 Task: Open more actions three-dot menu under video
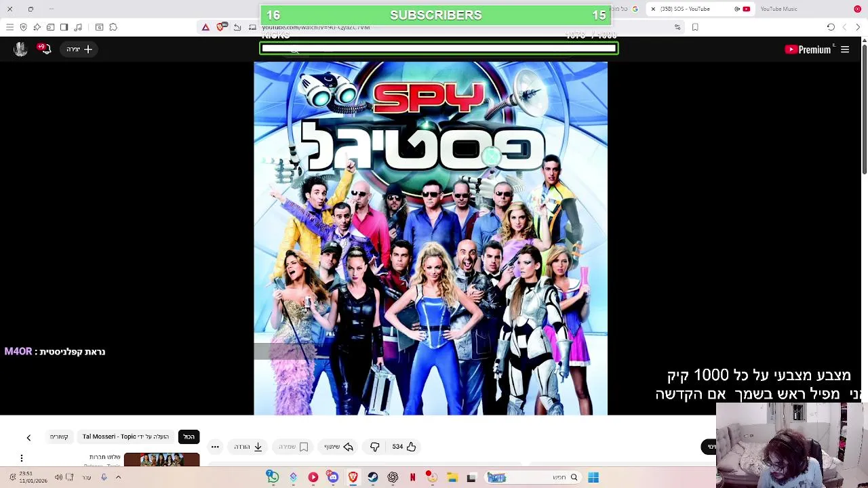(215, 447)
